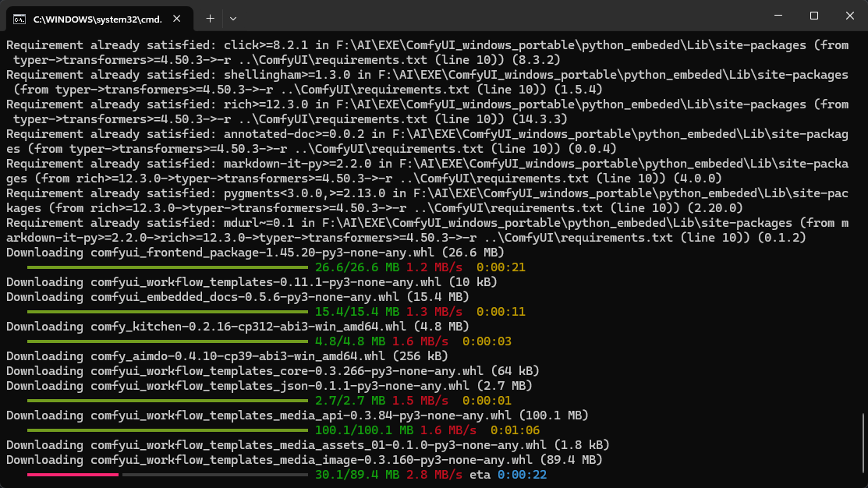Screen dimensions: 868x488
Task: Click the 'comfy_kitchen-0.2.16' download line
Action: (238, 327)
